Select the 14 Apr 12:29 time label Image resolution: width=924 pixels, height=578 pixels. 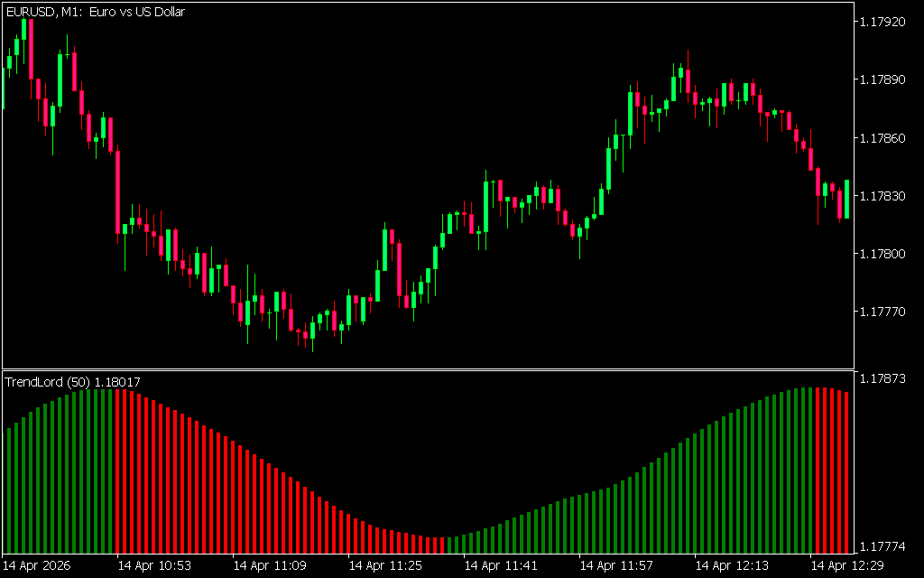click(847, 565)
